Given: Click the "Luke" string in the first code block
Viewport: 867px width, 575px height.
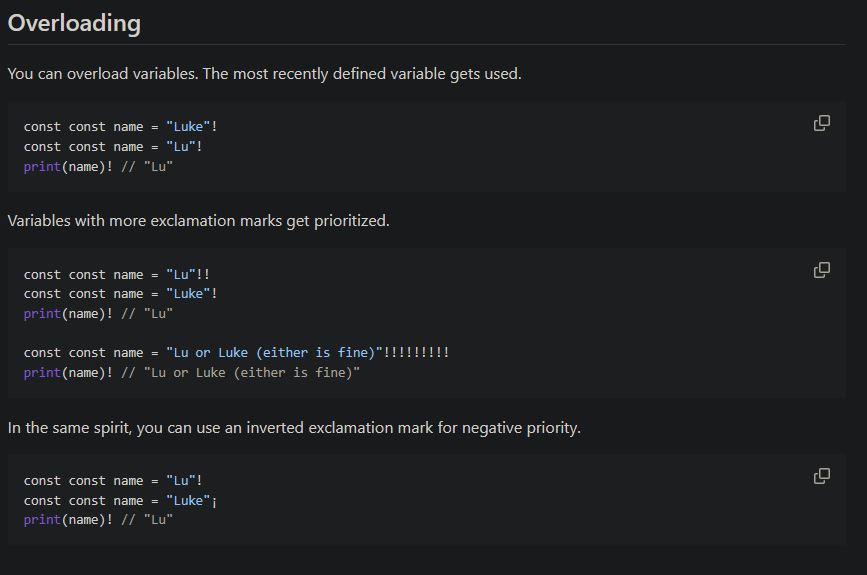Looking at the screenshot, I should pos(188,127).
